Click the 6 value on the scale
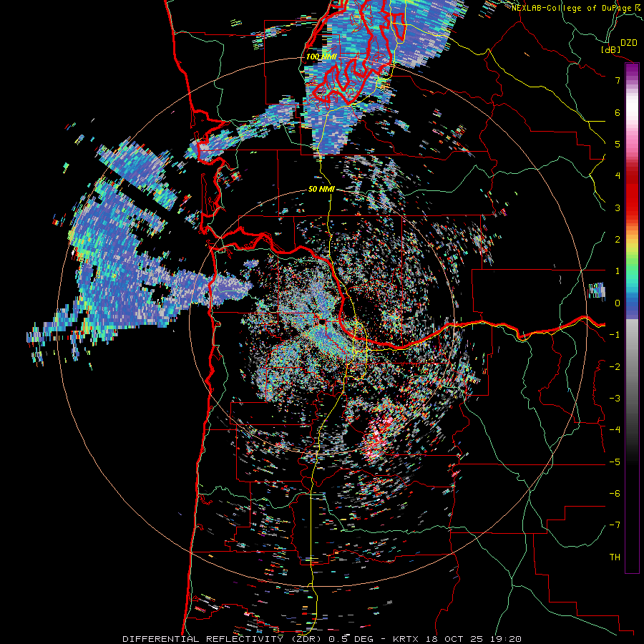644x644 pixels. coord(618,112)
